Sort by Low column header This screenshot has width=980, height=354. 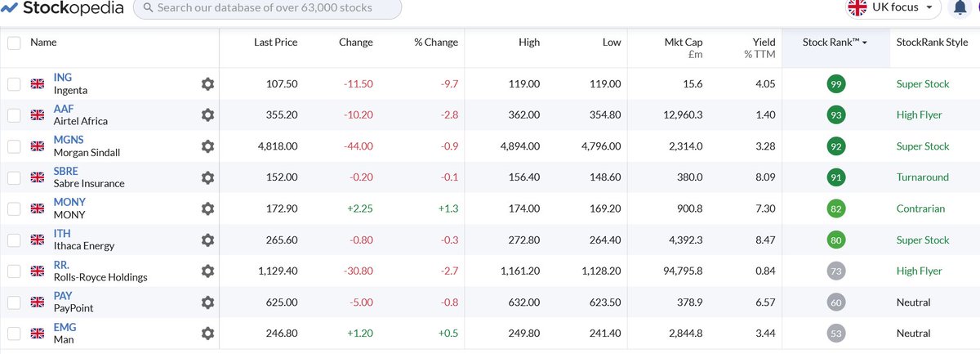[612, 43]
